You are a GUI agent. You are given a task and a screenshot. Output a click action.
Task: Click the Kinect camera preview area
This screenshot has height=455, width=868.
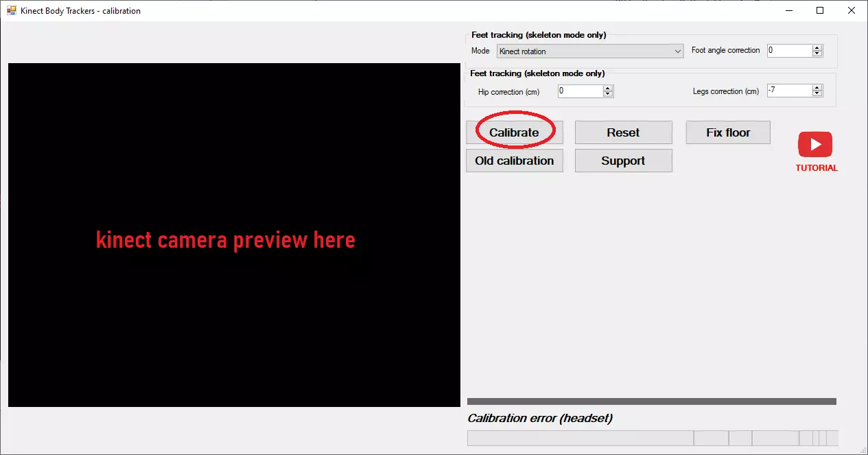coord(234,235)
